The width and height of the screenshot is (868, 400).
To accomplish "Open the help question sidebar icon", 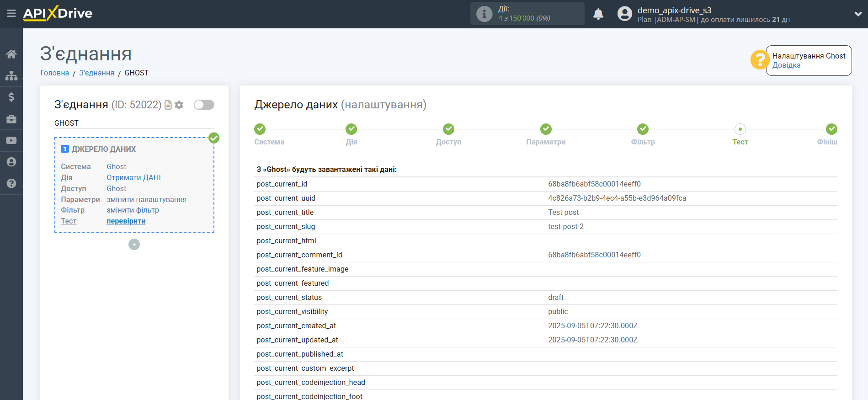I will (x=11, y=183).
